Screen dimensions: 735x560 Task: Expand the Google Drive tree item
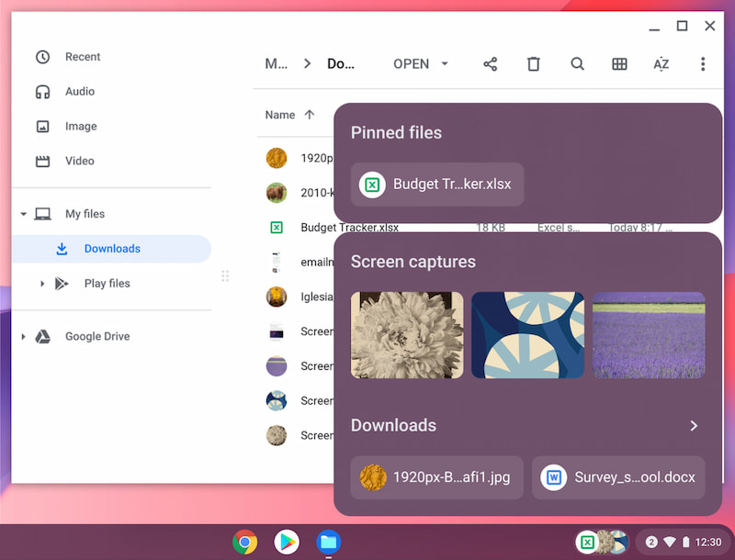tap(24, 337)
